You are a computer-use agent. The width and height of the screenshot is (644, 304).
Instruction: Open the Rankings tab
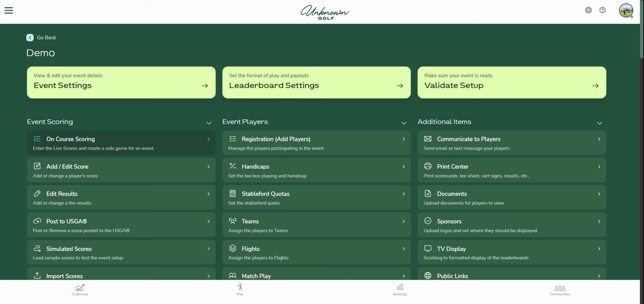point(400,290)
